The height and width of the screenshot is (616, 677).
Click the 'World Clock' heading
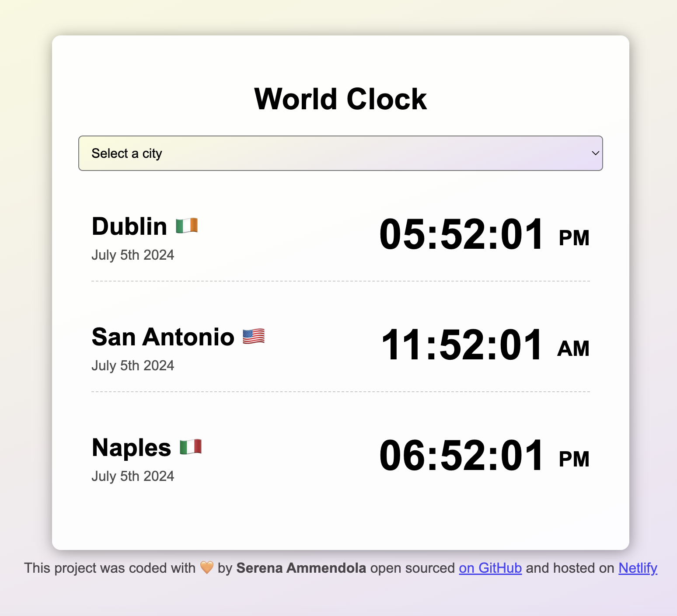(x=340, y=99)
